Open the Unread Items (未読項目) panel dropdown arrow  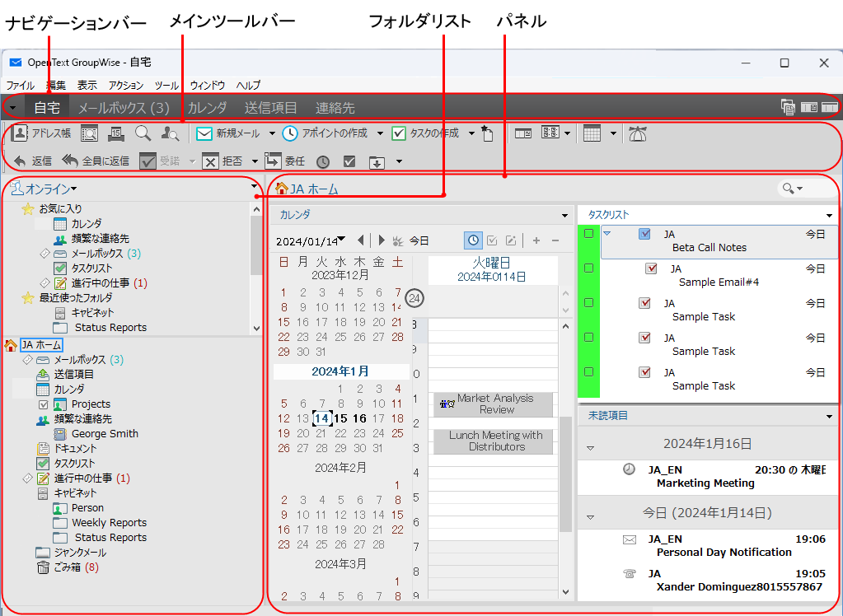click(829, 417)
